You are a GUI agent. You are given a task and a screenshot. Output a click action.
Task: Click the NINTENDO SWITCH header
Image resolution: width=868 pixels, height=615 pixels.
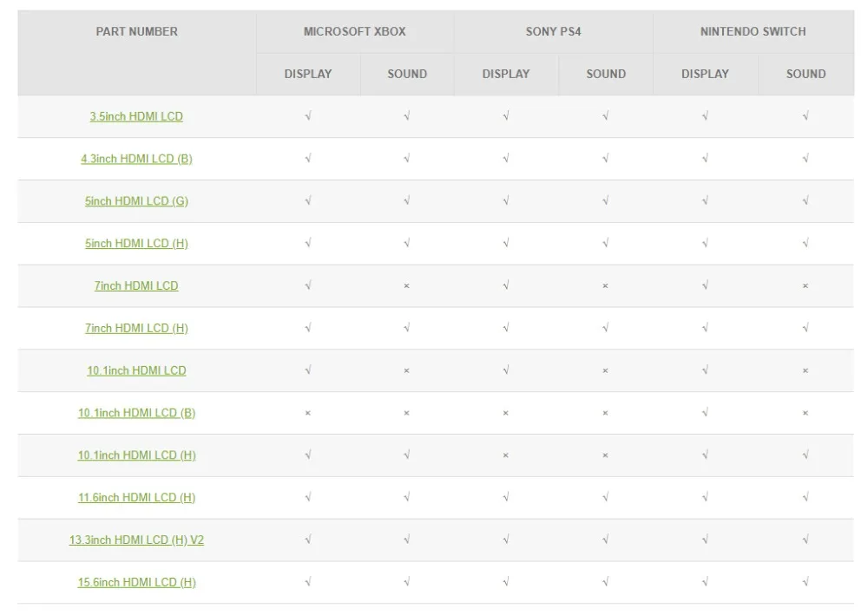(x=753, y=31)
